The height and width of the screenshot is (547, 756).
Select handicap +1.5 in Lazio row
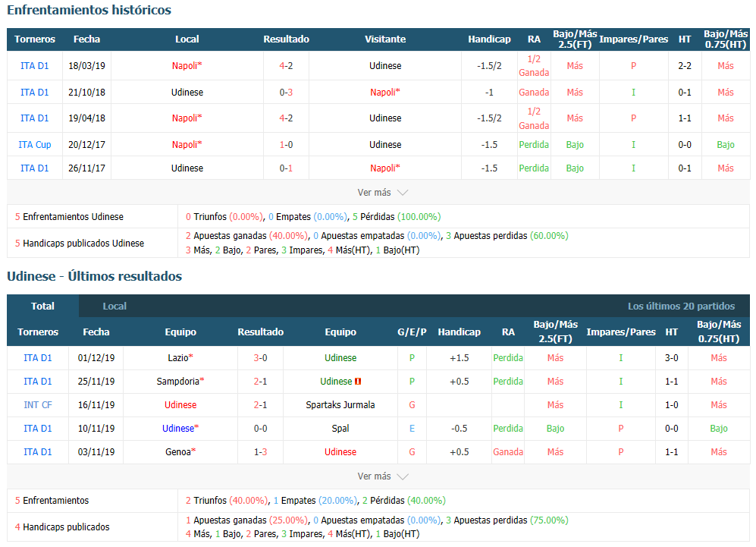click(459, 357)
